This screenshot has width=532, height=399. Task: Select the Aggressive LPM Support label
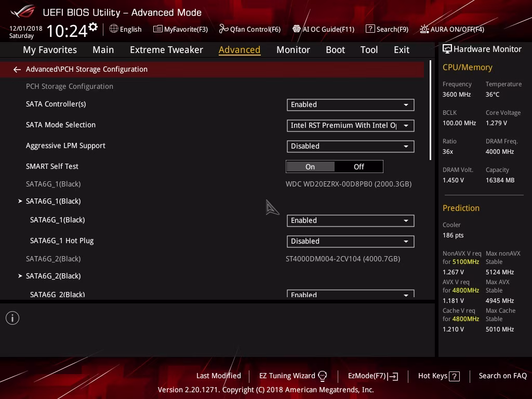click(x=65, y=145)
